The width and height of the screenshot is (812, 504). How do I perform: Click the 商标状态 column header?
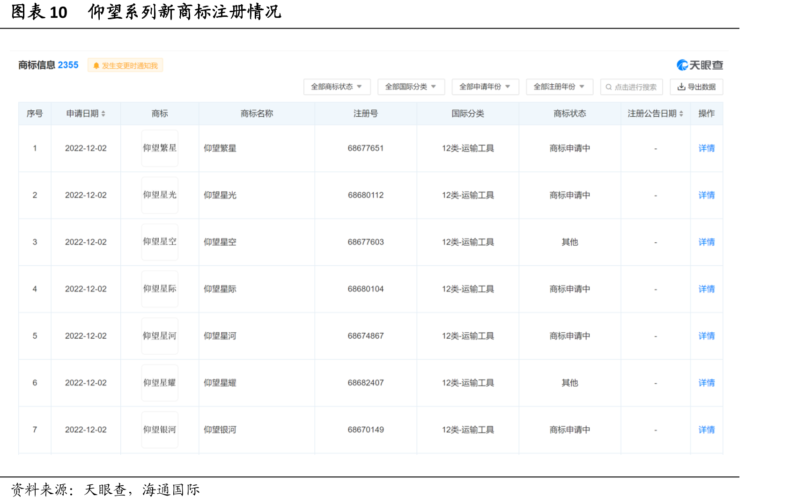pos(570,114)
